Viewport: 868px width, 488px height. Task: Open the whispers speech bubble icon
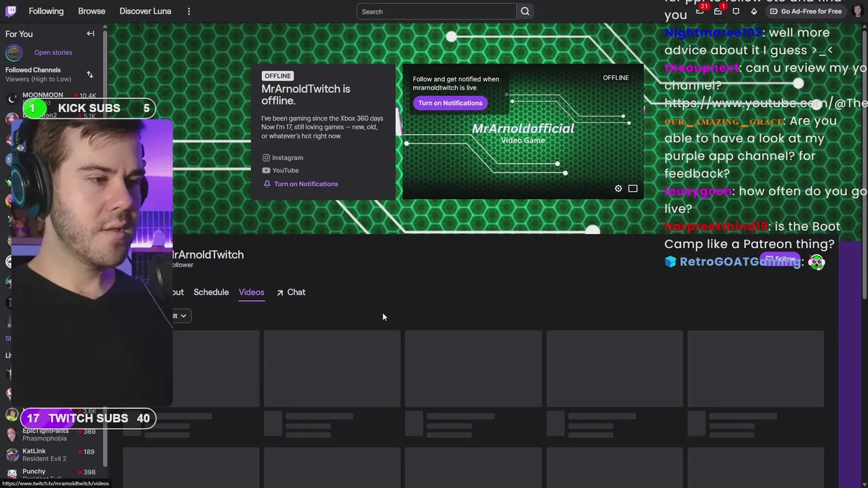pos(736,11)
